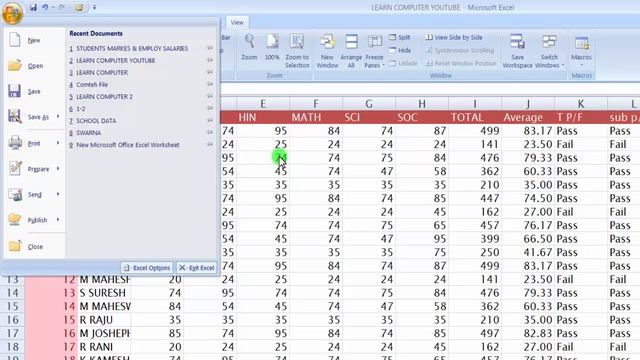640x360 pixels.
Task: Expand the Send submenu arrow
Action: pyautogui.click(x=58, y=194)
